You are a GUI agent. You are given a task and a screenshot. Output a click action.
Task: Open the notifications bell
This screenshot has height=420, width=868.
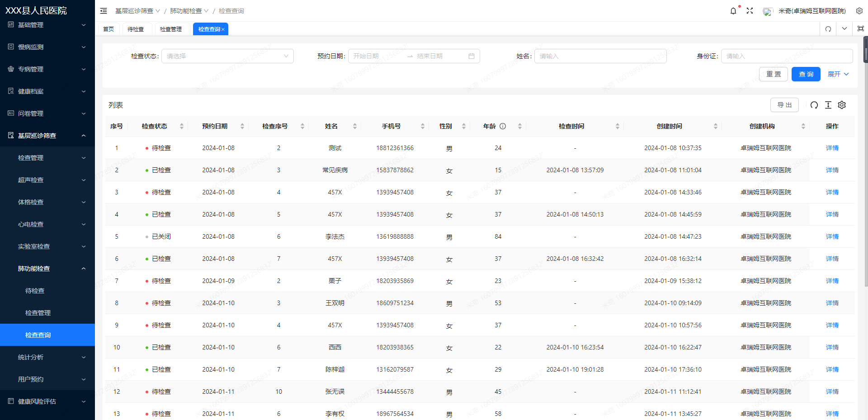coord(733,11)
